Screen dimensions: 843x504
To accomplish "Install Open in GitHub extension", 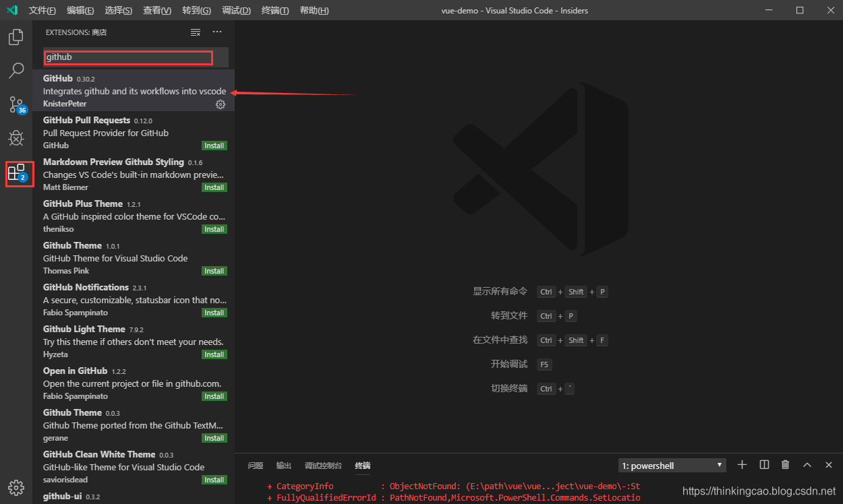I will click(214, 396).
